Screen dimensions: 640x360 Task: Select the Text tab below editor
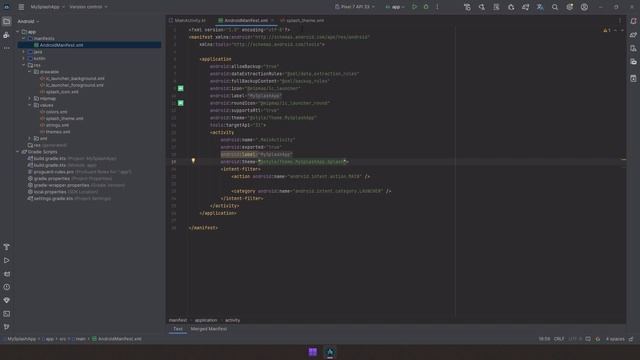pyautogui.click(x=178, y=329)
